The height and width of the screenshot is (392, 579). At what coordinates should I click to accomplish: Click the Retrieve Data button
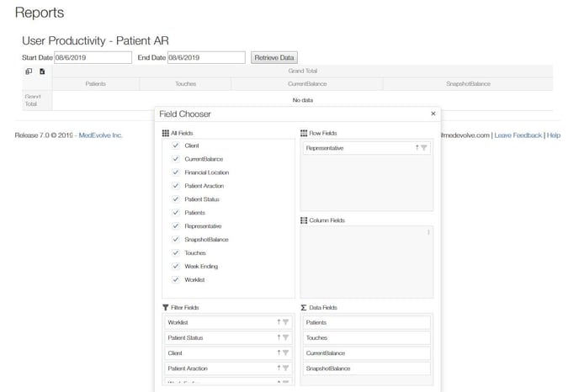(x=274, y=57)
